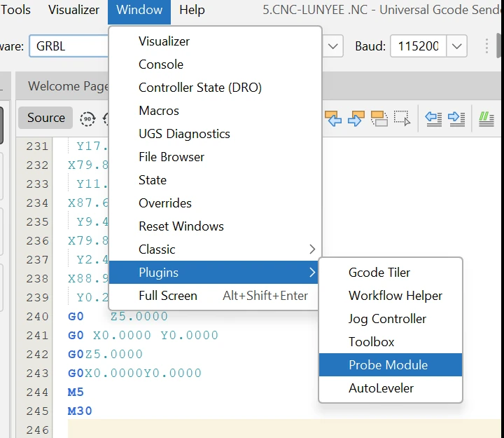
Task: Open the Gcode Tiler plugin
Action: [x=391, y=273]
